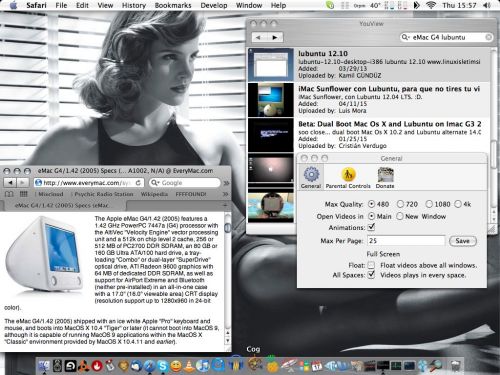This screenshot has height=375, width=500.
Task: Choose Open Videos in Main
Action: pyautogui.click(x=371, y=216)
